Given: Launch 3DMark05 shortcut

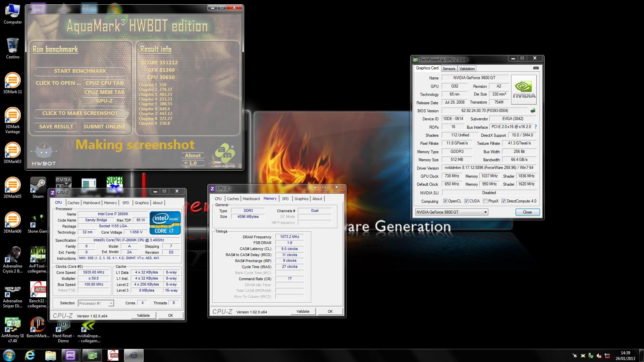Looking at the screenshot, I should [x=13, y=188].
